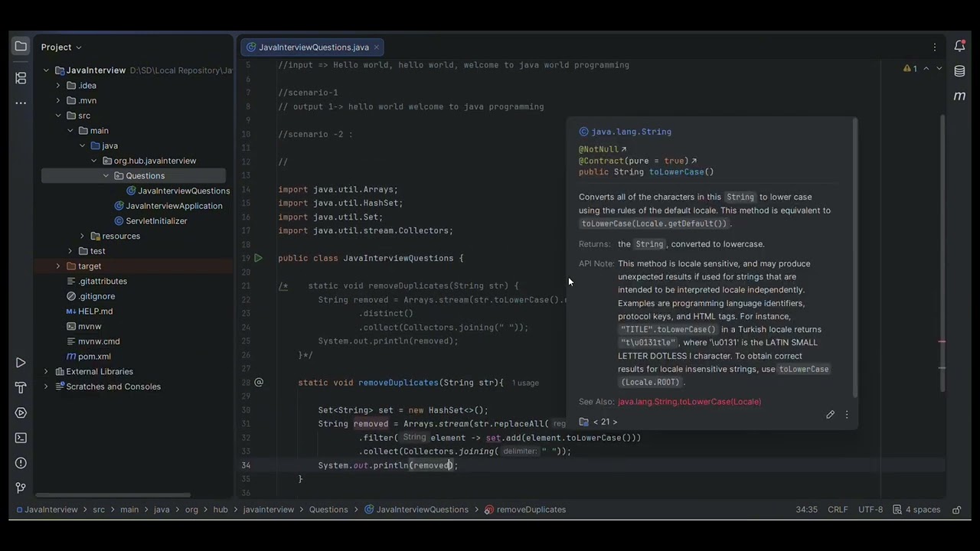The height and width of the screenshot is (551, 980).
Task: Open the Structure tool window icon
Action: (21, 77)
